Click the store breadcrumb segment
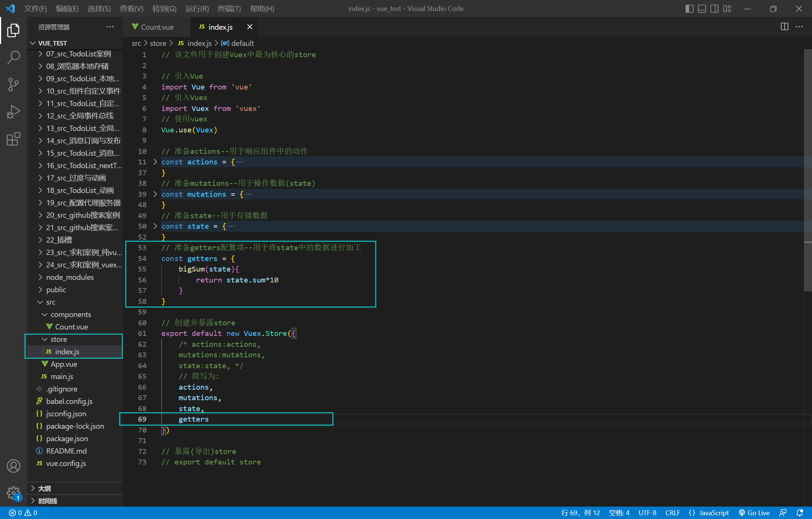The image size is (812, 519). point(158,43)
